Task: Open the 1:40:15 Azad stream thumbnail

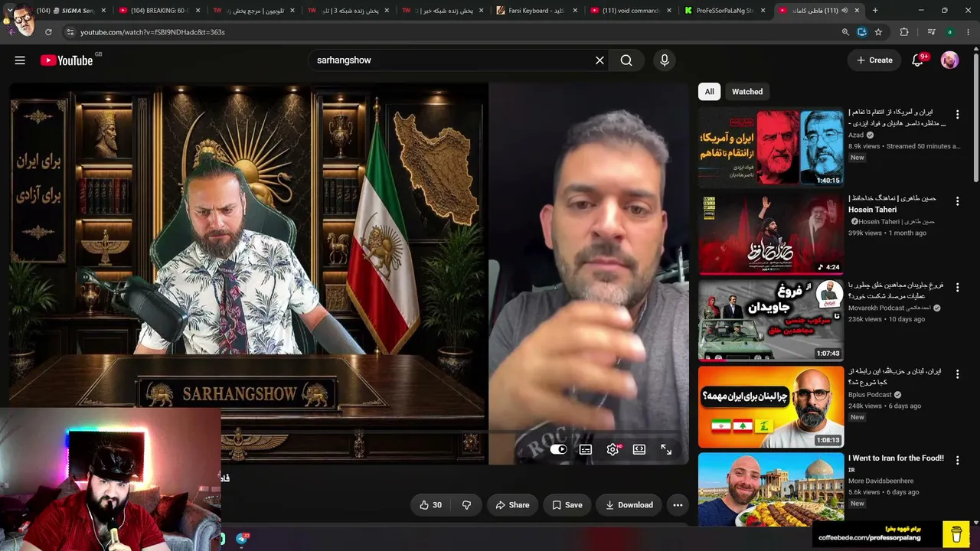Action: coord(771,148)
